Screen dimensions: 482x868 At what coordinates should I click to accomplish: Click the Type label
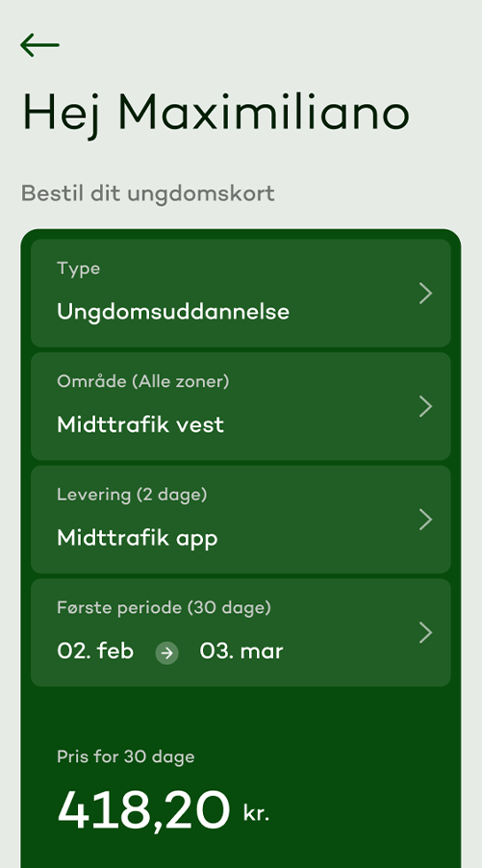coord(79,269)
